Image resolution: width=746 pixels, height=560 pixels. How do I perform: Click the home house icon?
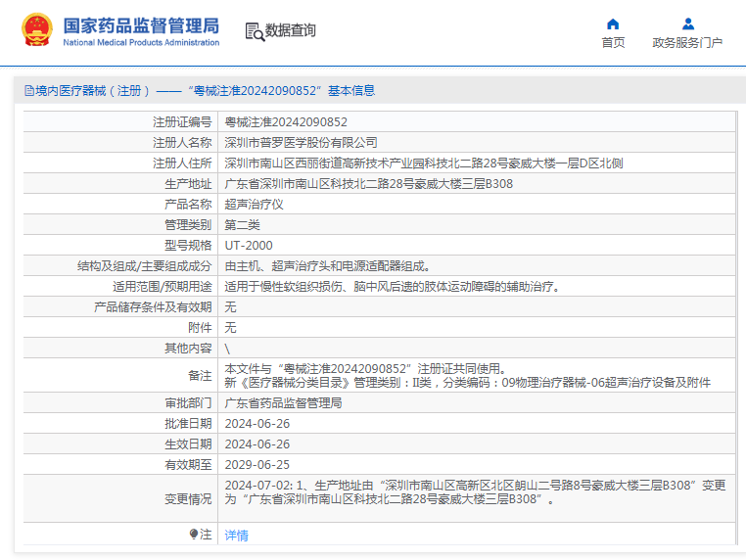point(613,23)
